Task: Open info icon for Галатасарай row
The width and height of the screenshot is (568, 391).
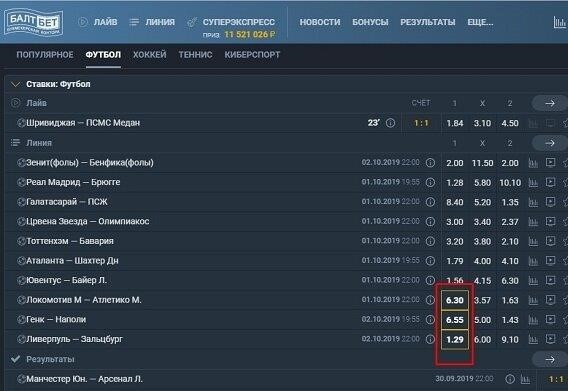Action: click(430, 202)
